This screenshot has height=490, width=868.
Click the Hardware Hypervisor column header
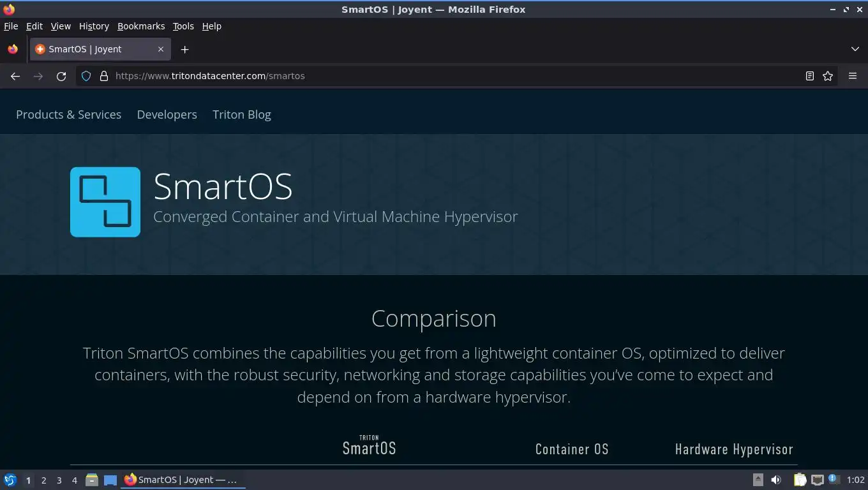pos(734,449)
